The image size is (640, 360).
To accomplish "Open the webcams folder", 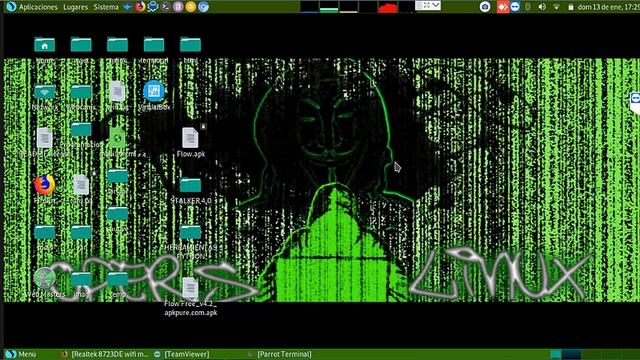I will tap(81, 92).
